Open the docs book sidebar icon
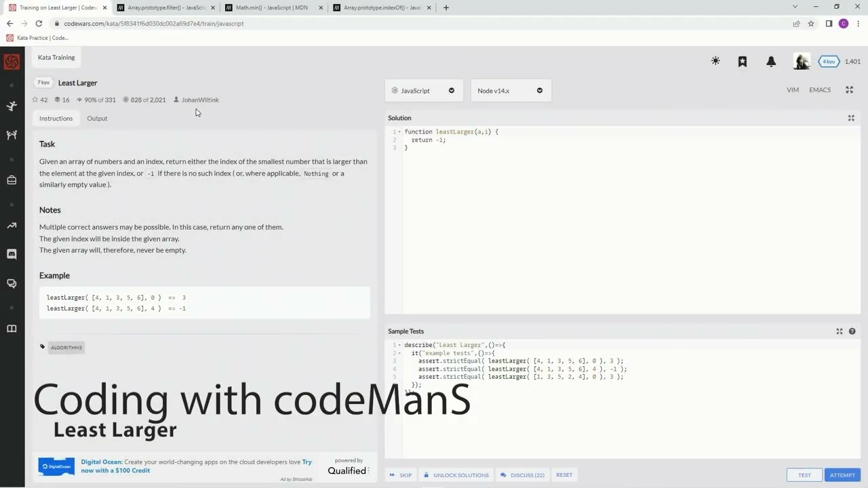The width and height of the screenshot is (868, 488). click(x=12, y=329)
